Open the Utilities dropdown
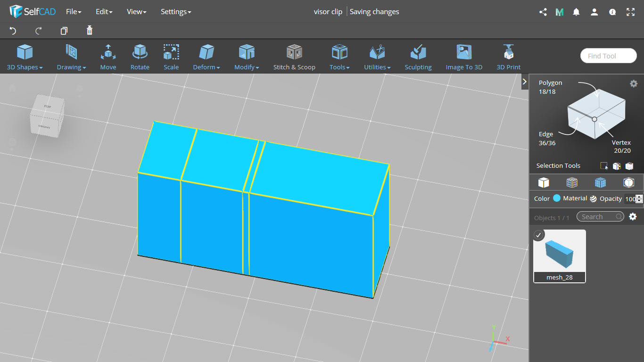 point(377,57)
